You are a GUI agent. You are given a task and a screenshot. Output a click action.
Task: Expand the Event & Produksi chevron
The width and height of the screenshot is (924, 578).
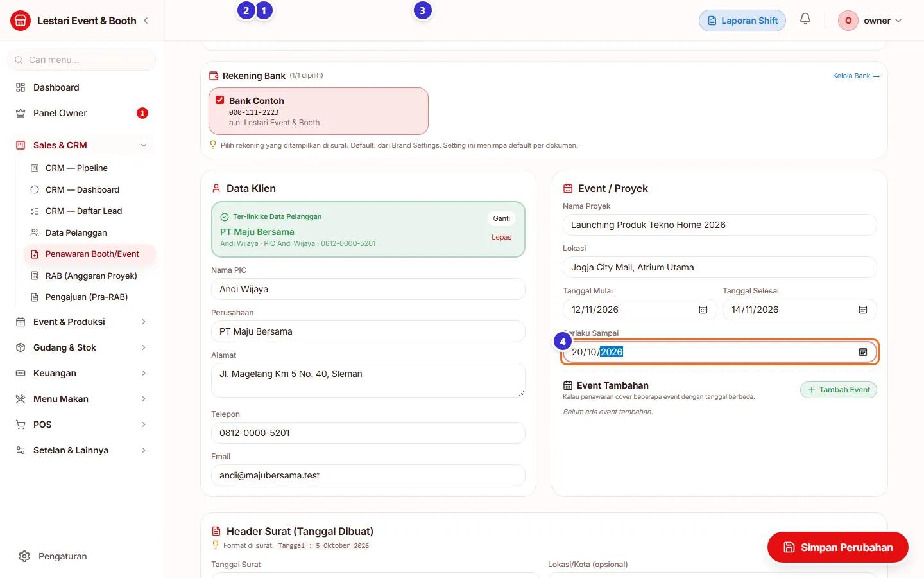click(144, 322)
